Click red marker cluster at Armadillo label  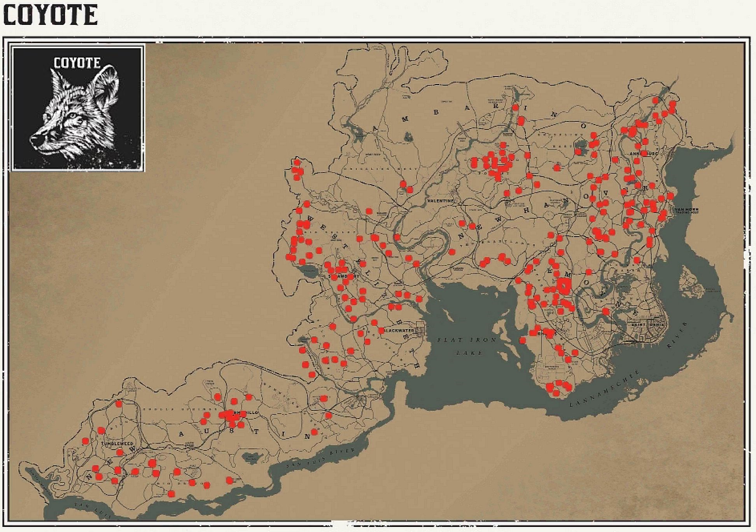tap(230, 417)
